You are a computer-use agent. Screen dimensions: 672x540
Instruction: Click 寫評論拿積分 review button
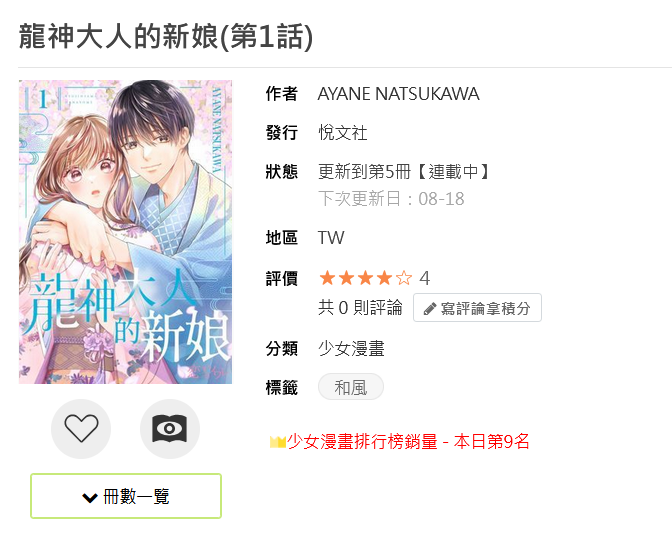click(477, 308)
